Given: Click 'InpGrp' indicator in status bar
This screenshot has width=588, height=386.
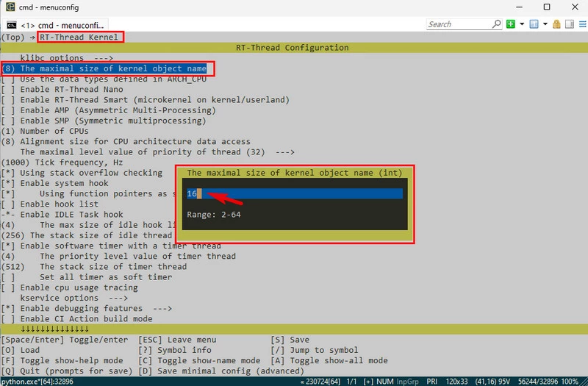Looking at the screenshot, I should (x=407, y=382).
